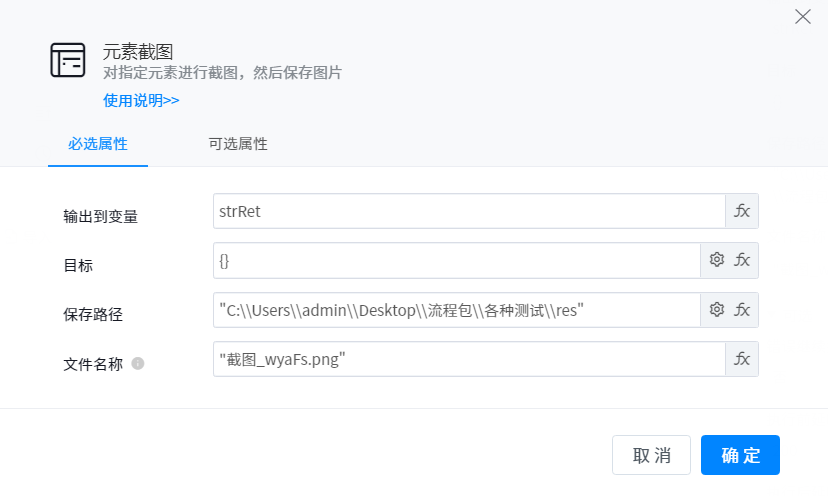The image size is (828, 496).
Task: Click the fx expression icon in 目标 row
Action: pyautogui.click(x=742, y=260)
